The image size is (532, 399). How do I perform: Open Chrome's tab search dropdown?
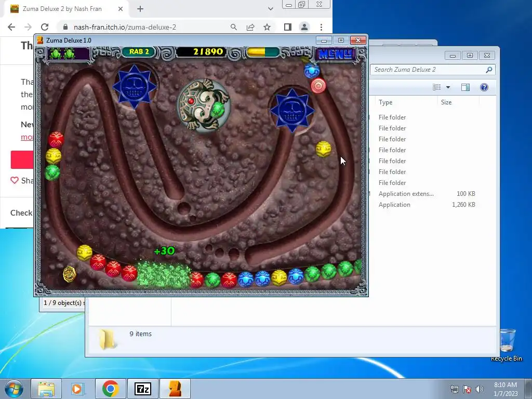click(x=270, y=9)
